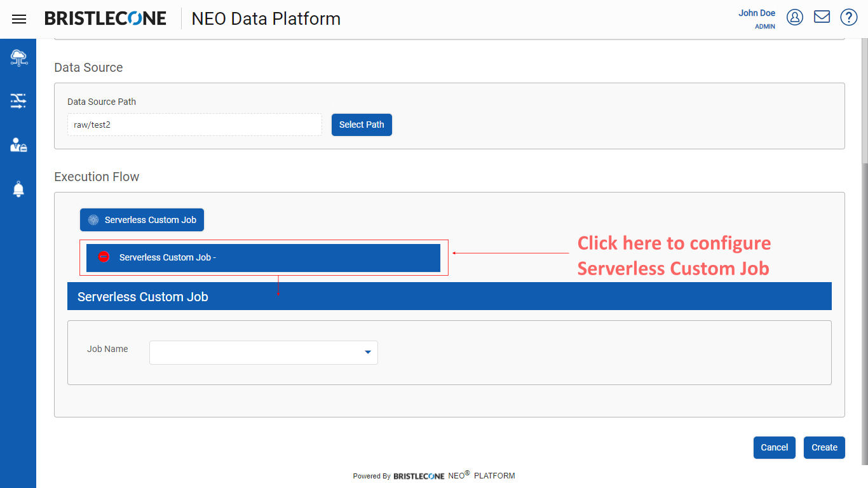The height and width of the screenshot is (488, 868).
Task: Click the Select Path button
Action: [x=362, y=125]
